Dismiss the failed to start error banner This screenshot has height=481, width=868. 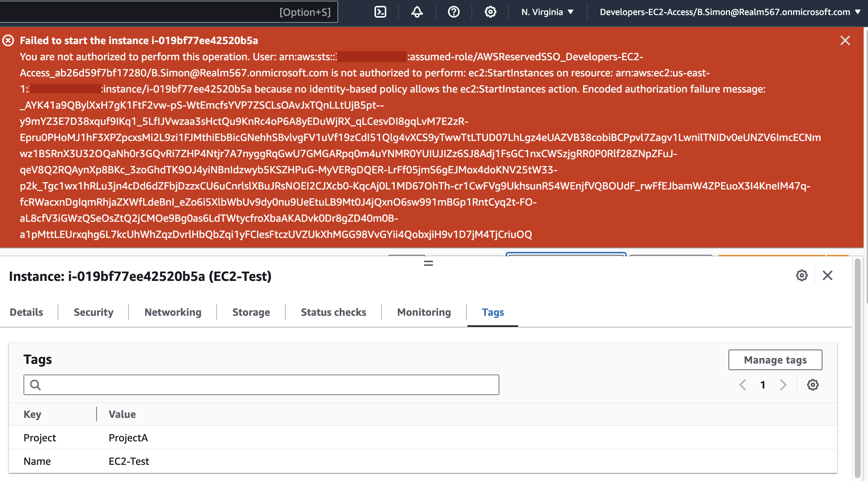point(845,41)
